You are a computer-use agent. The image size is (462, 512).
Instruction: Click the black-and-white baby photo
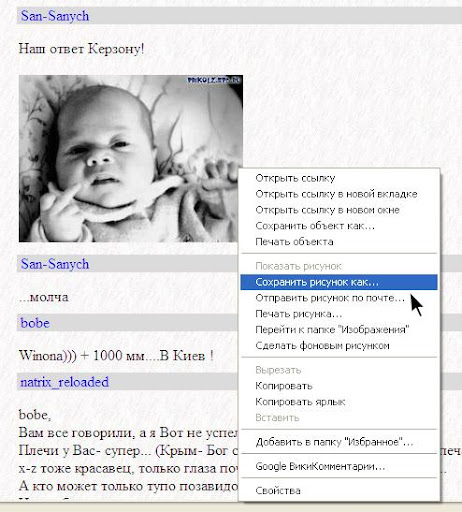[131, 158]
